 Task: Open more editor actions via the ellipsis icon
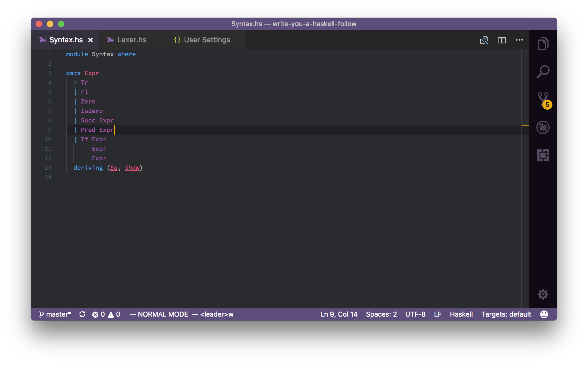pos(519,40)
